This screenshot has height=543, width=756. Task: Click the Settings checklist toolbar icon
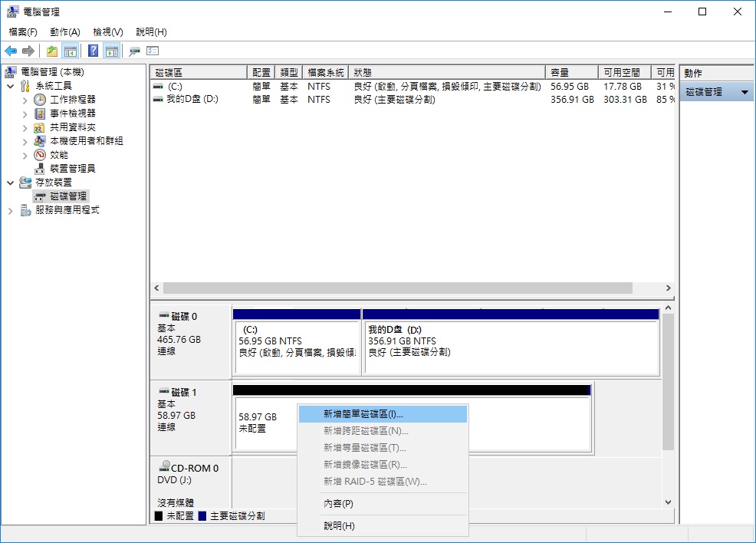click(x=153, y=51)
